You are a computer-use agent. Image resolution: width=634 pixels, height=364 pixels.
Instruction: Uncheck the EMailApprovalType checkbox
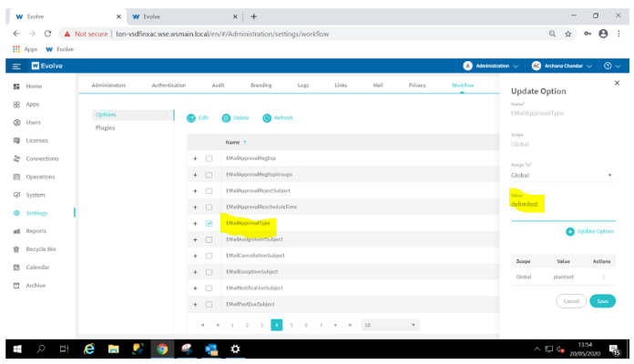point(210,223)
